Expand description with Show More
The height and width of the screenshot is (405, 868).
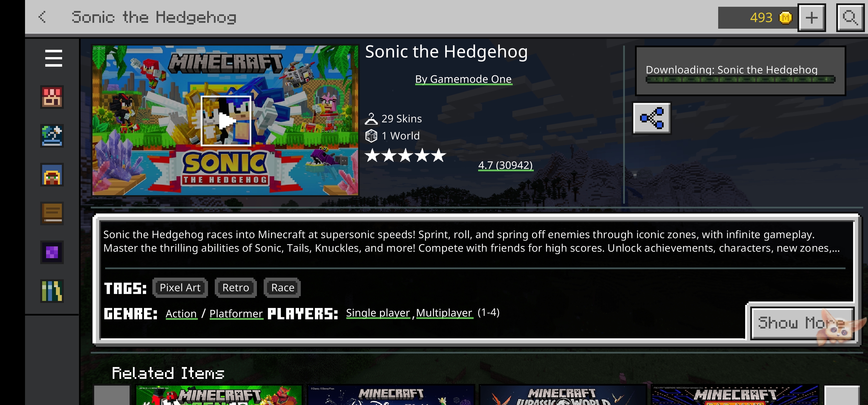click(x=802, y=323)
